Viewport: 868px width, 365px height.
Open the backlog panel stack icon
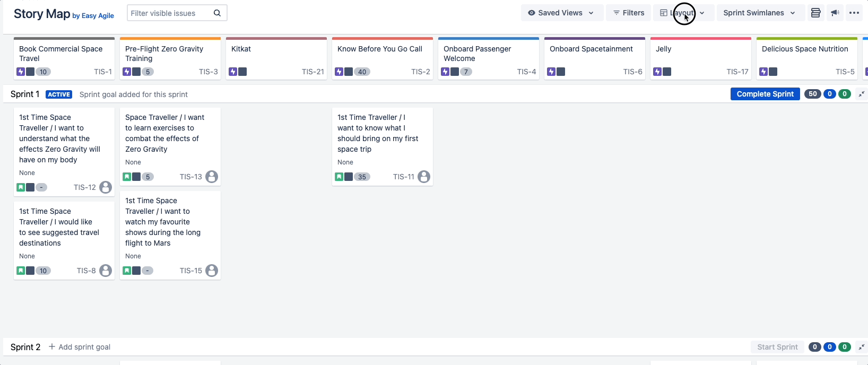(x=815, y=13)
